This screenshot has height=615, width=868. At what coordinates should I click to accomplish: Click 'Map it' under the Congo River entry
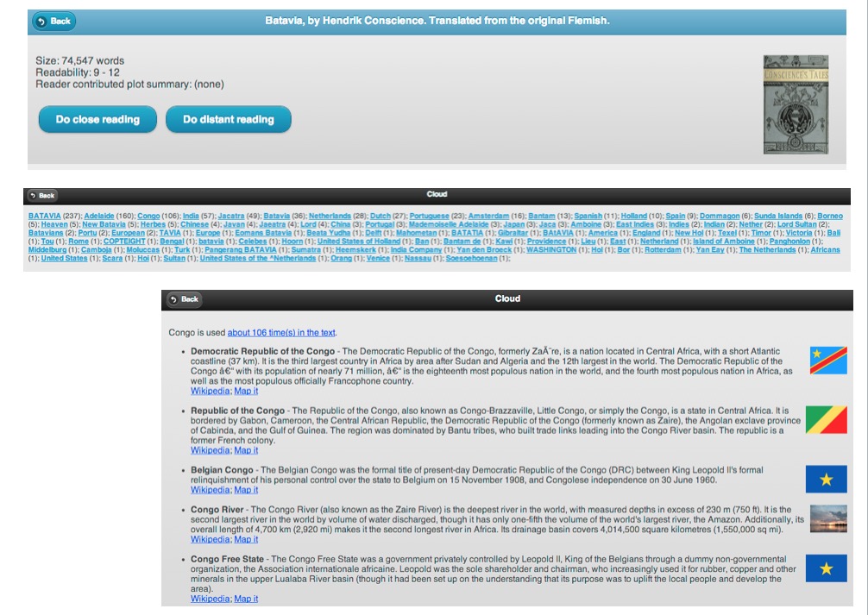coord(246,539)
